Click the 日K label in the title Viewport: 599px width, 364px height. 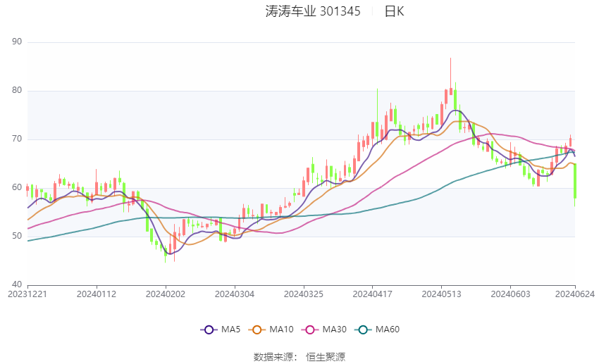click(x=394, y=11)
